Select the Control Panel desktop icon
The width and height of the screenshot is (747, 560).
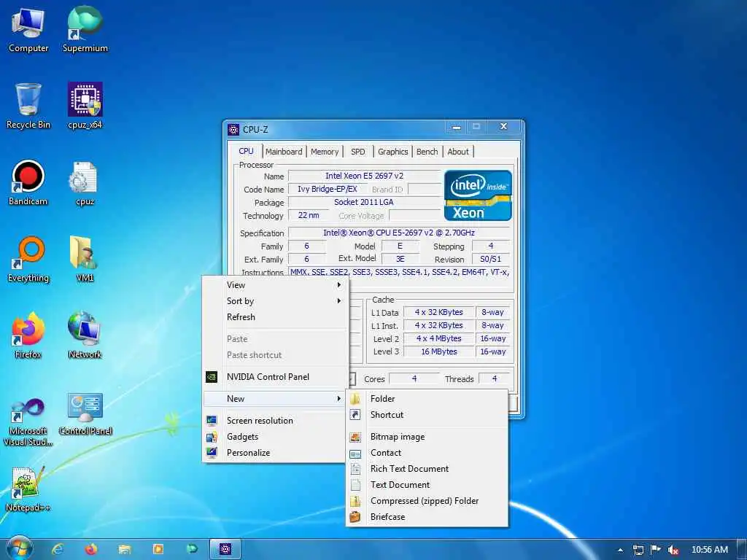(85, 415)
